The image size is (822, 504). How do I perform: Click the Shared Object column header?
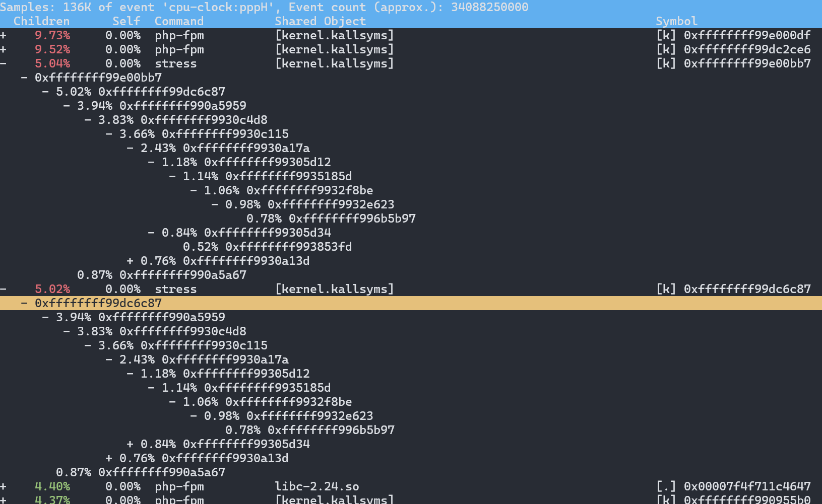321,21
